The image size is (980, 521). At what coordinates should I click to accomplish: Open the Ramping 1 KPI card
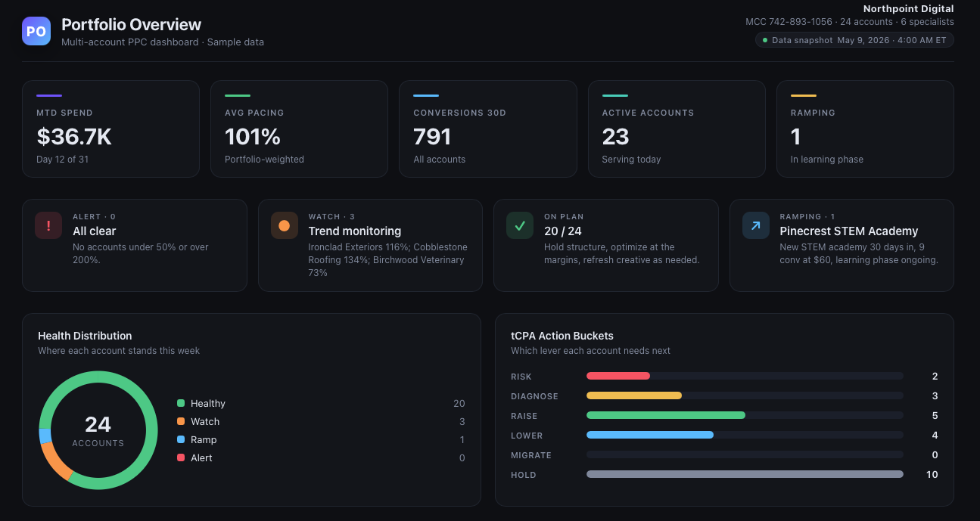(x=865, y=129)
